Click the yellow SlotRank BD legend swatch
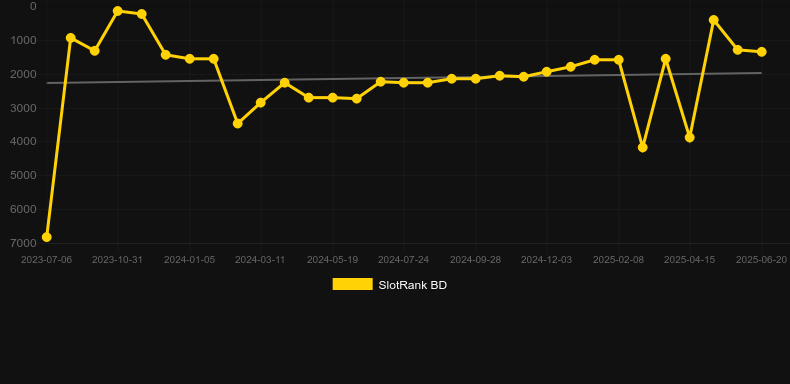This screenshot has height=384, width=790. click(x=353, y=284)
